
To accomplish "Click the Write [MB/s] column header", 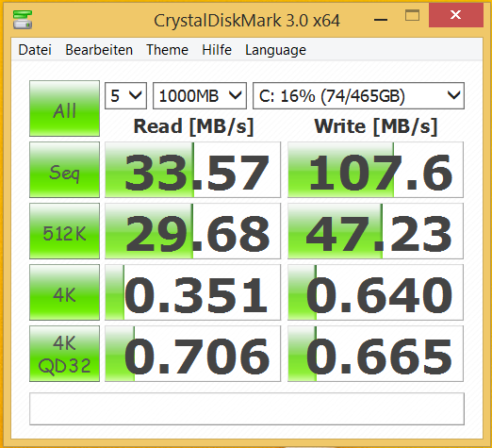I will click(x=376, y=126).
